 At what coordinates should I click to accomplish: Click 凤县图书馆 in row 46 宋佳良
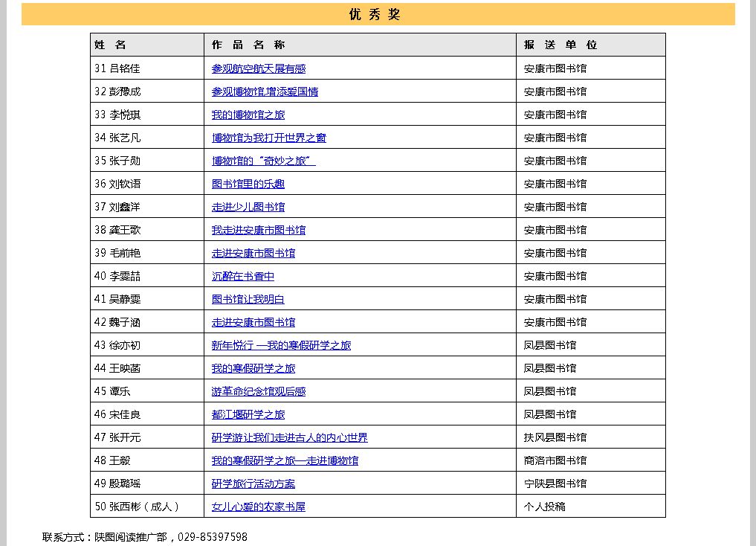click(549, 414)
